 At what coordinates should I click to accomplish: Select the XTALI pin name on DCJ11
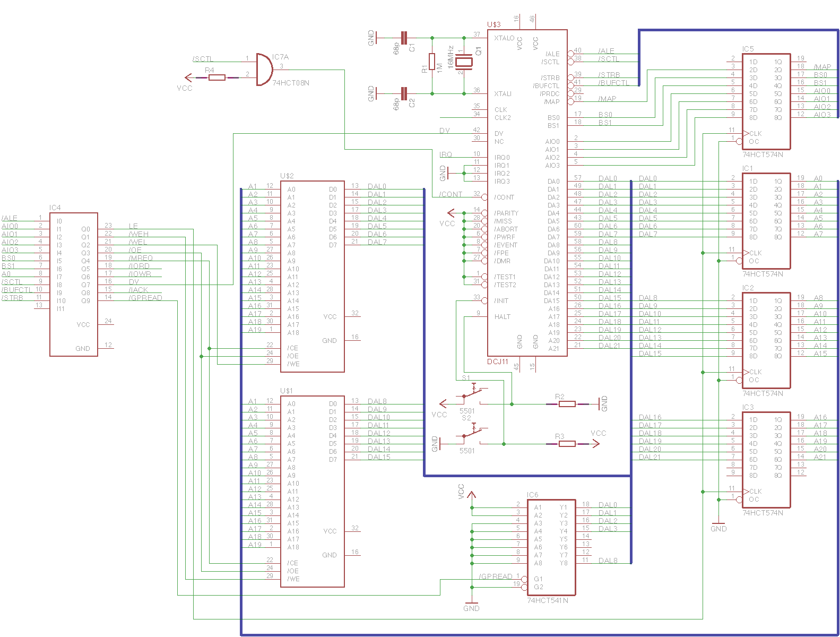pos(503,94)
